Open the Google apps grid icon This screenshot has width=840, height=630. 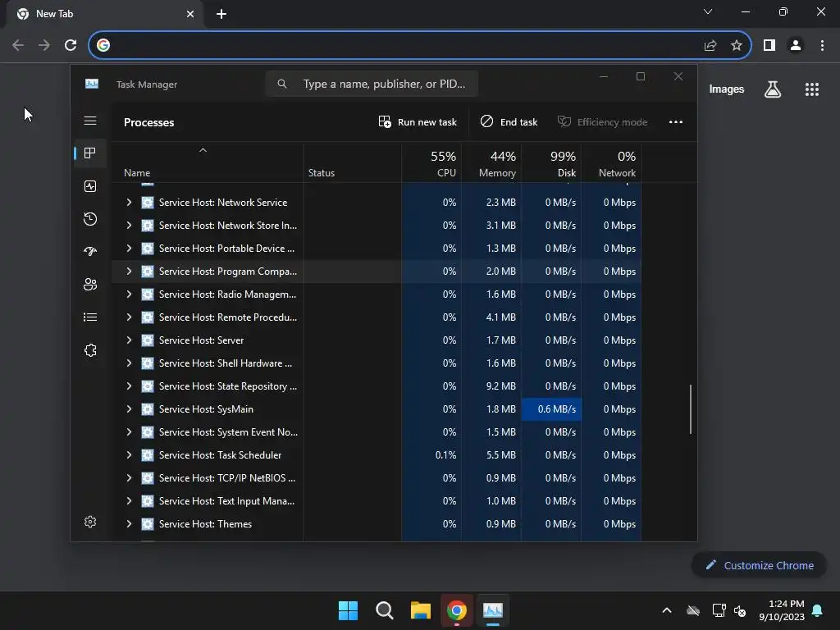coord(812,89)
